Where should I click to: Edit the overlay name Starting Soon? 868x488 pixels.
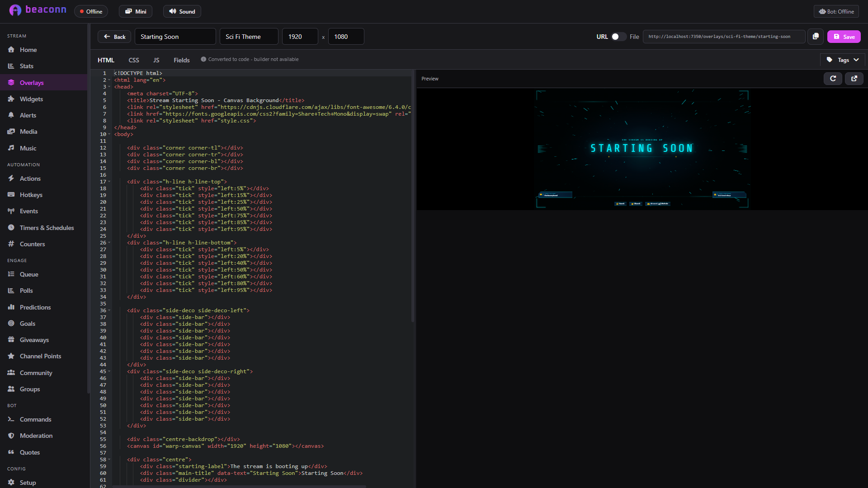tap(175, 37)
